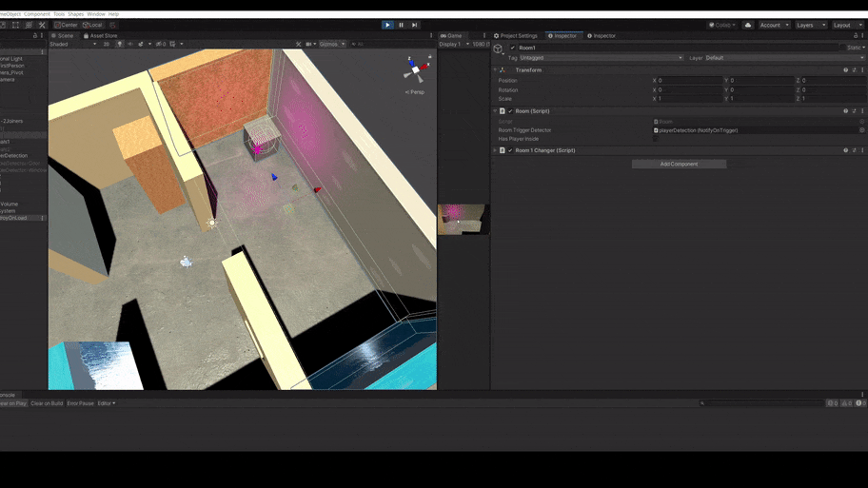Click the scene orientation gizmo
Screen dimensions: 868x488
click(415, 69)
